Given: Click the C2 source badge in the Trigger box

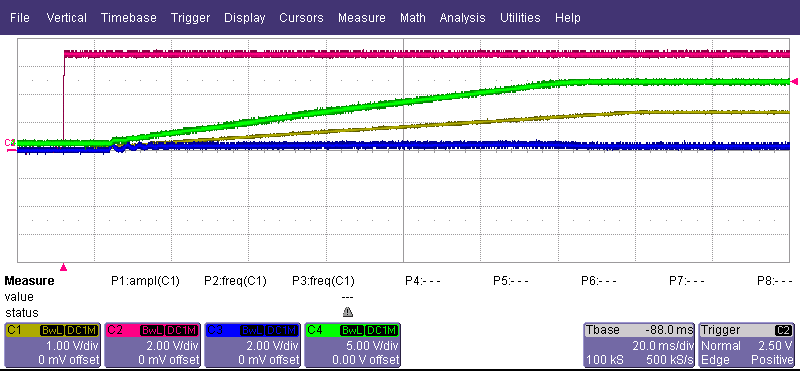Looking at the screenshot, I should pos(783,330).
